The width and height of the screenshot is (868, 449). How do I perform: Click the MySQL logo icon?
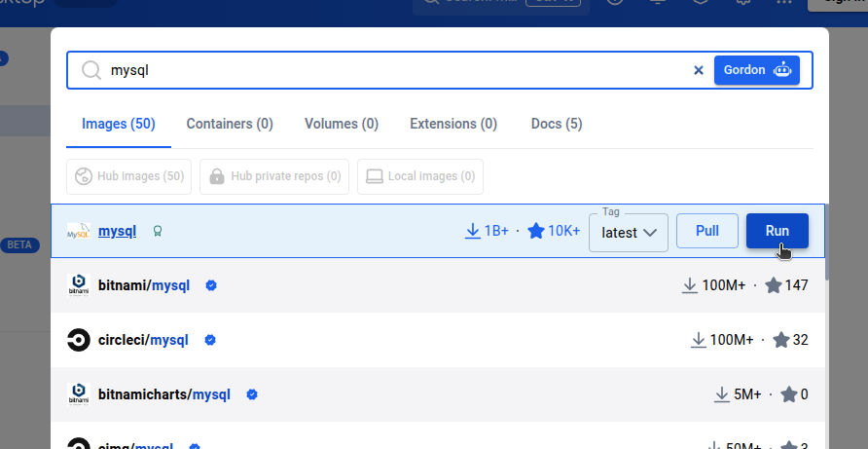[78, 232]
